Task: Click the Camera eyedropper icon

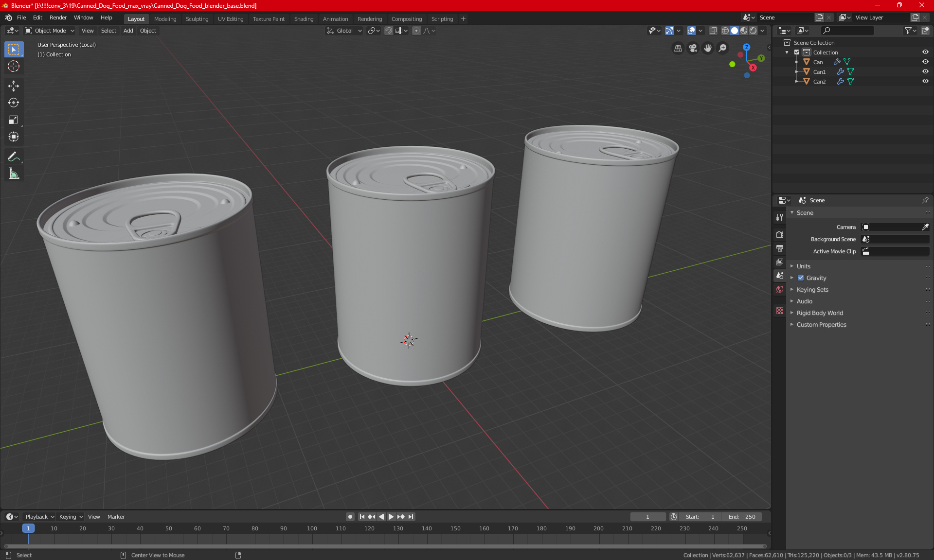Action: [925, 227]
